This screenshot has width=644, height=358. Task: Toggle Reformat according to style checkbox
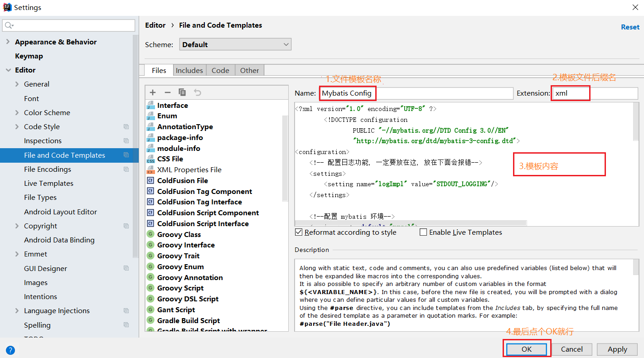299,232
